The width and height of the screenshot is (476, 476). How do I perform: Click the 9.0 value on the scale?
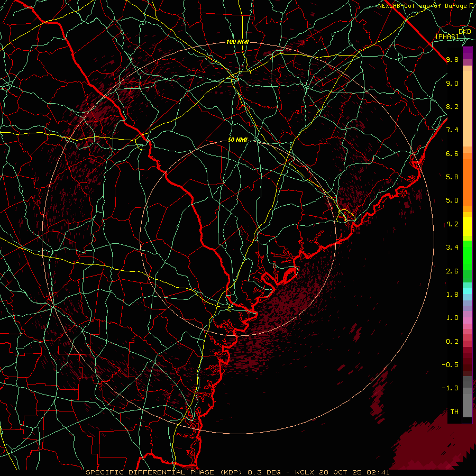click(452, 83)
